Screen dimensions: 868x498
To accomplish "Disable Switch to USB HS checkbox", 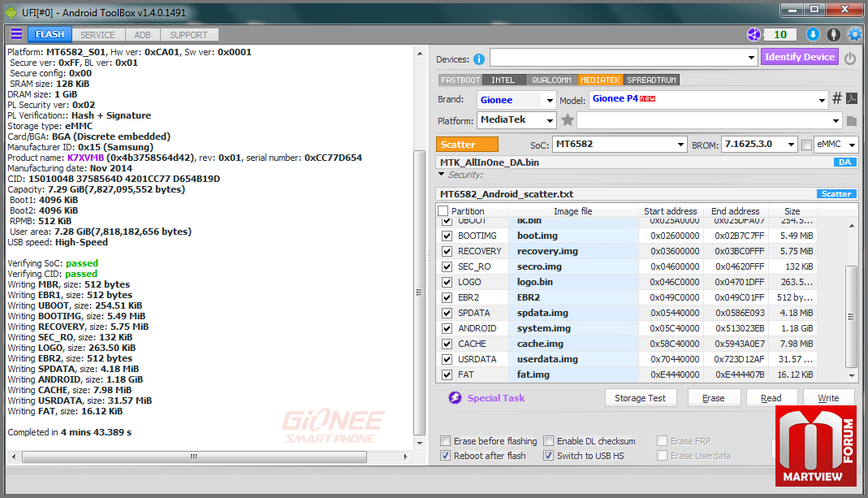I will [548, 455].
